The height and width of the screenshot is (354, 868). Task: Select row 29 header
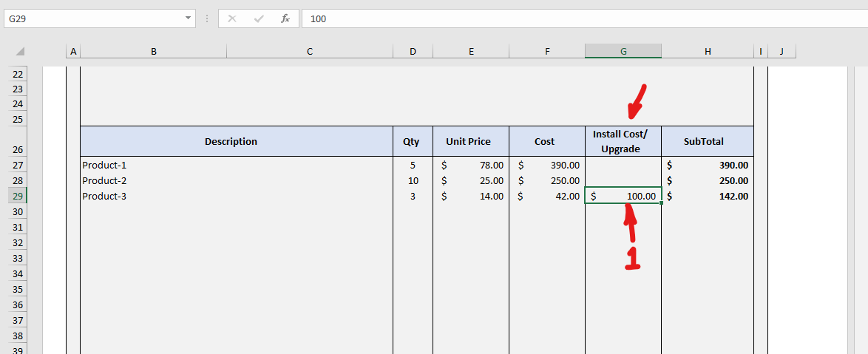[18, 196]
